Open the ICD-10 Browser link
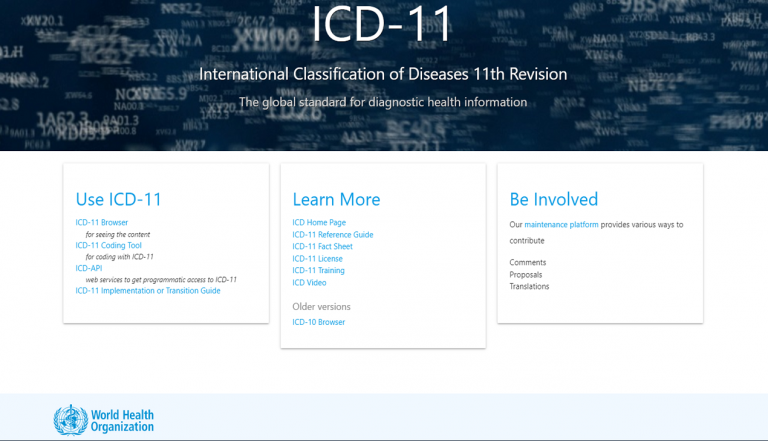This screenshot has height=441, width=768. [x=319, y=322]
